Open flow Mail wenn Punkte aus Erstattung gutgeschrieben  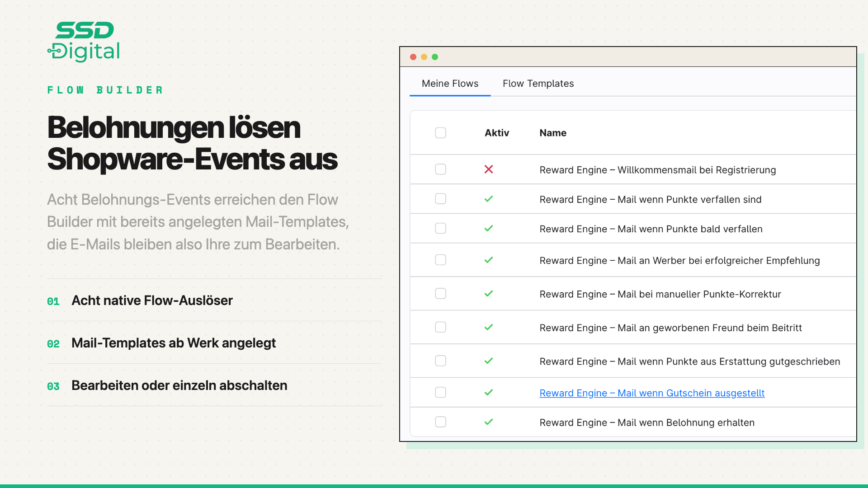[690, 361]
